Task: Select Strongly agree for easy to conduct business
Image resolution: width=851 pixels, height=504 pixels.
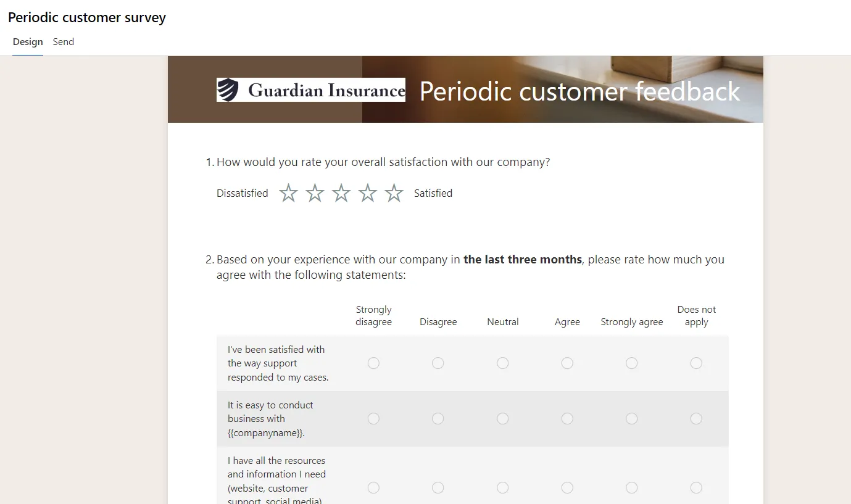Action: click(631, 419)
